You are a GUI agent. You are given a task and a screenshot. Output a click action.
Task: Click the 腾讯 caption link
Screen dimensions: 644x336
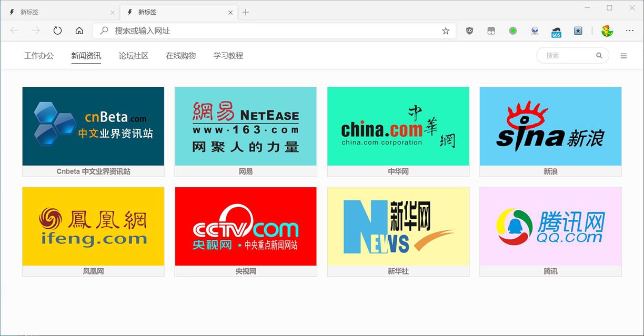(x=551, y=271)
